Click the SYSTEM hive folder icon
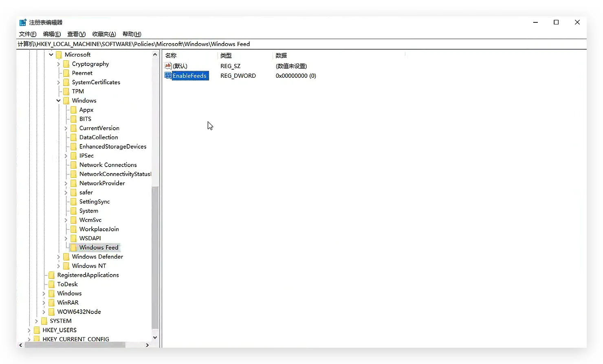The image size is (603, 364). 44,321
